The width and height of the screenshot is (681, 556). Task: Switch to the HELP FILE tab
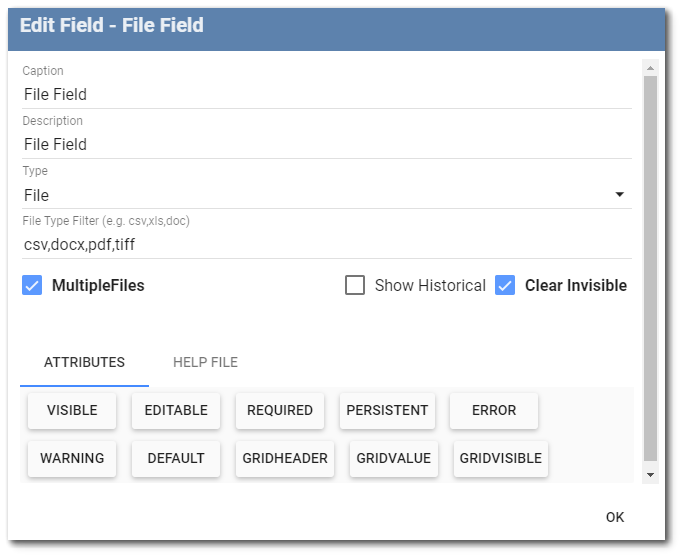[x=205, y=362]
